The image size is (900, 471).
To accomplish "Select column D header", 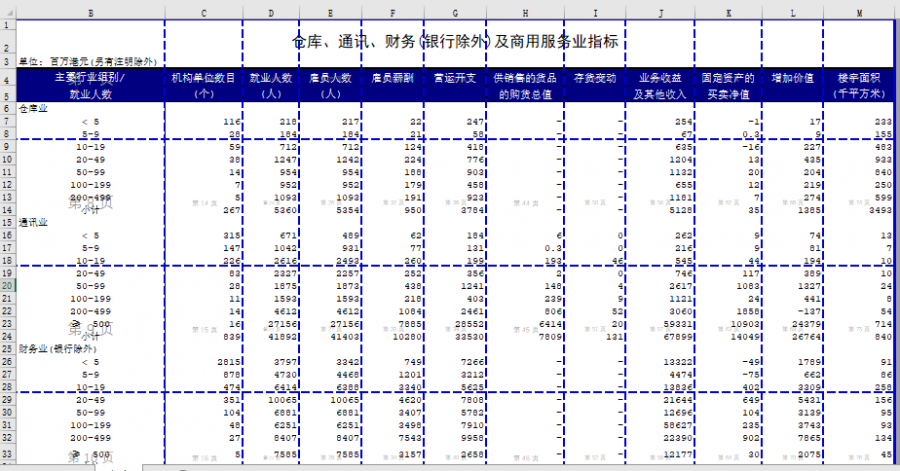I will (271, 13).
